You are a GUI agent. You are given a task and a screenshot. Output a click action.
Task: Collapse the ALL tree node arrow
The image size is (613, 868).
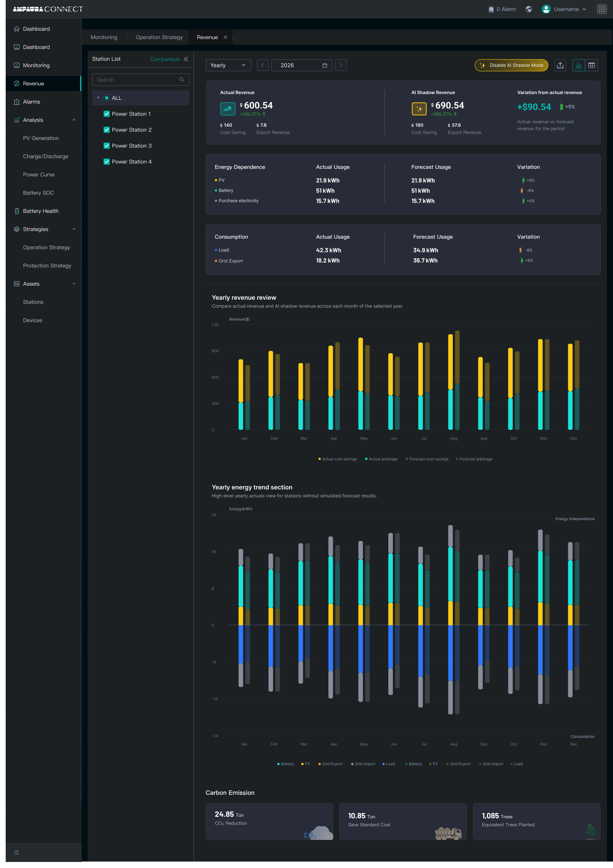98,98
